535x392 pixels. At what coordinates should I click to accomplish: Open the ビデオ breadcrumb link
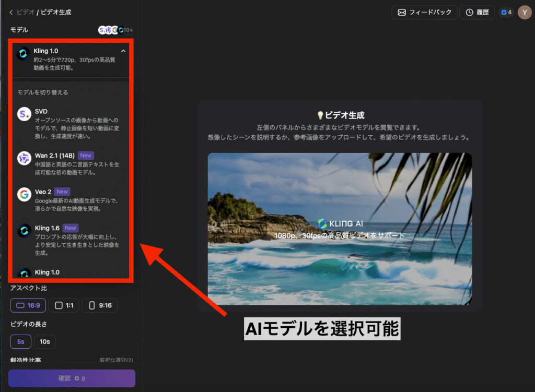tap(25, 13)
